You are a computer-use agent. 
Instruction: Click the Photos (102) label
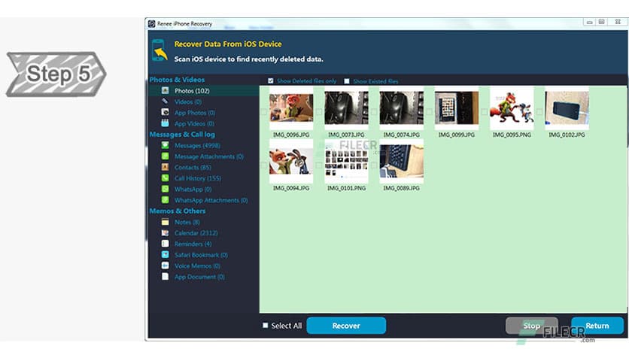coord(192,90)
